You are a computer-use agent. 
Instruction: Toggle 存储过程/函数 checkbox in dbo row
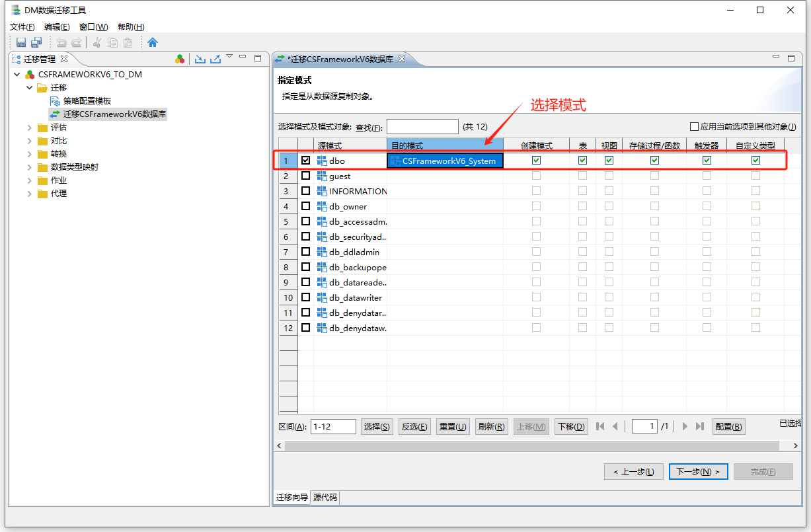click(x=654, y=160)
